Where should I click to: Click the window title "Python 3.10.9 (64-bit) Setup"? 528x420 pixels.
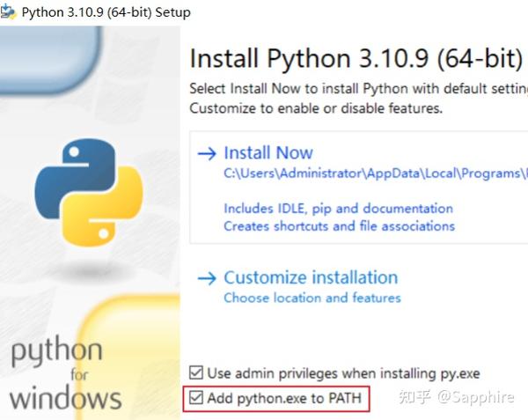(x=106, y=12)
